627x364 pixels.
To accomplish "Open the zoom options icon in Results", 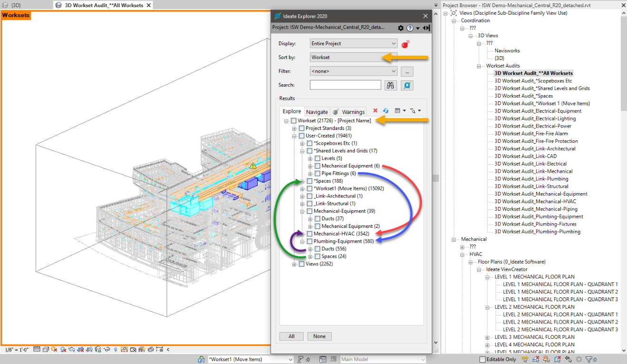I will click(x=412, y=111).
